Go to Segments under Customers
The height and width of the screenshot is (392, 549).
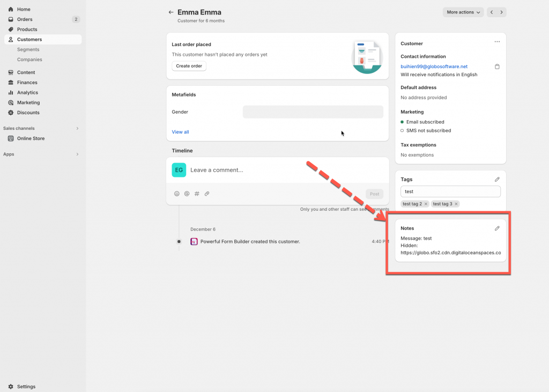(x=28, y=49)
